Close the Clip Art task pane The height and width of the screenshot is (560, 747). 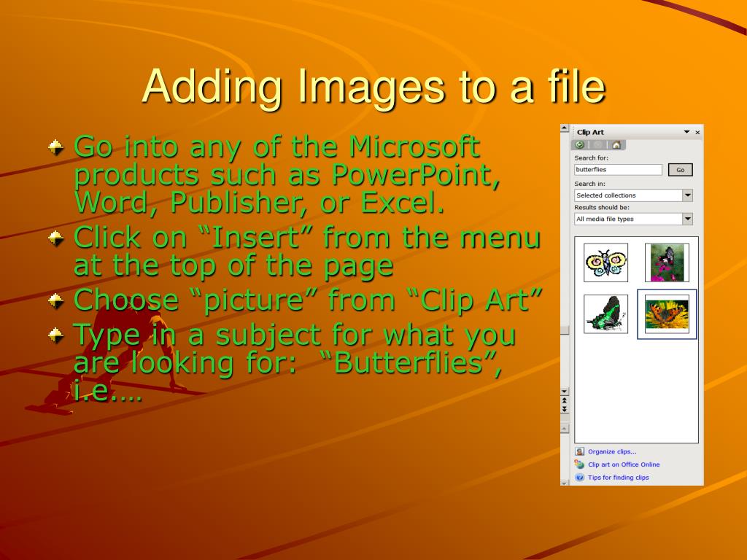pos(697,133)
